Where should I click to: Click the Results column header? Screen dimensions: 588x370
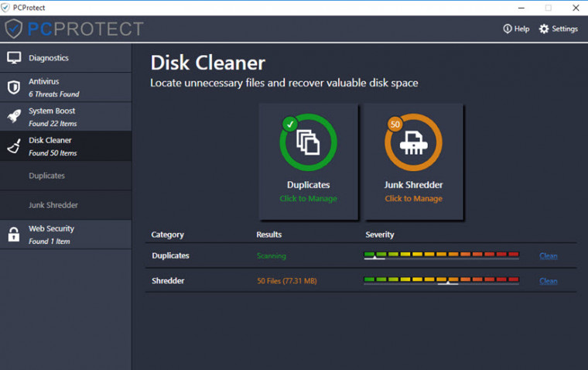tap(269, 235)
